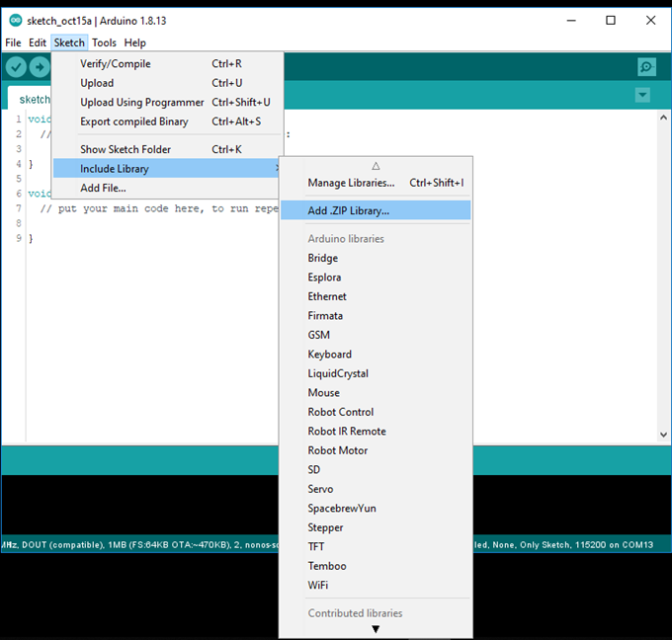The height and width of the screenshot is (640, 672).
Task: Open the tab options dropdown arrow
Action: tap(642, 95)
